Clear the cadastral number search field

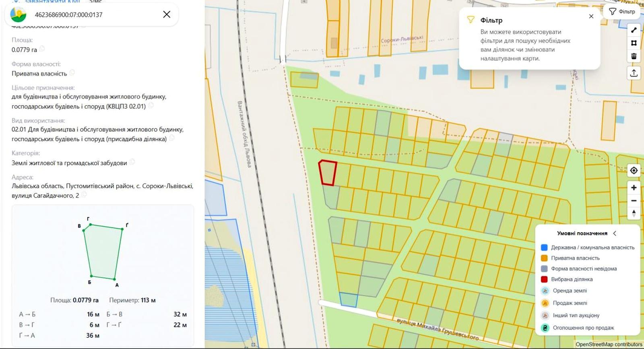coord(167,14)
